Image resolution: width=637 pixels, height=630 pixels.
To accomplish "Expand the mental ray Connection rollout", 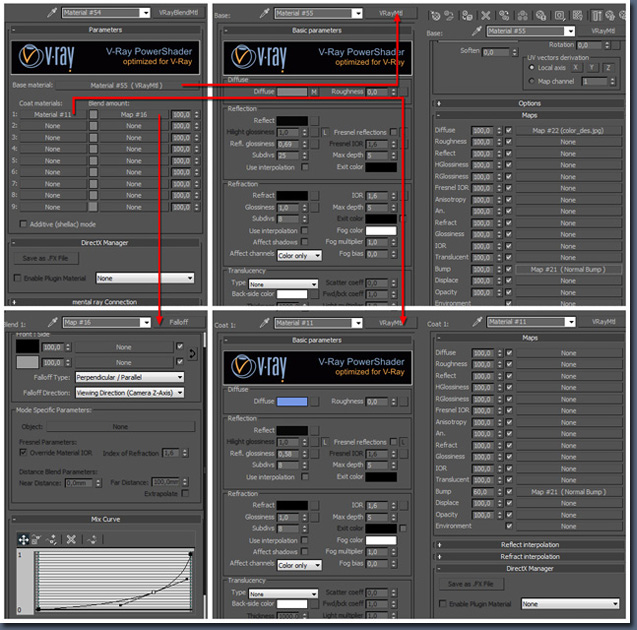I will pos(105,301).
